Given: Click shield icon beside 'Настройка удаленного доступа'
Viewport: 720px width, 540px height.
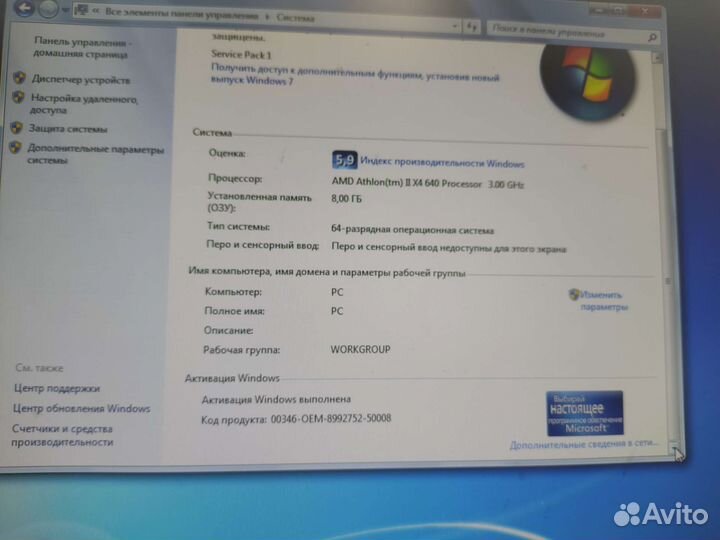Looking at the screenshot, I should [18, 97].
